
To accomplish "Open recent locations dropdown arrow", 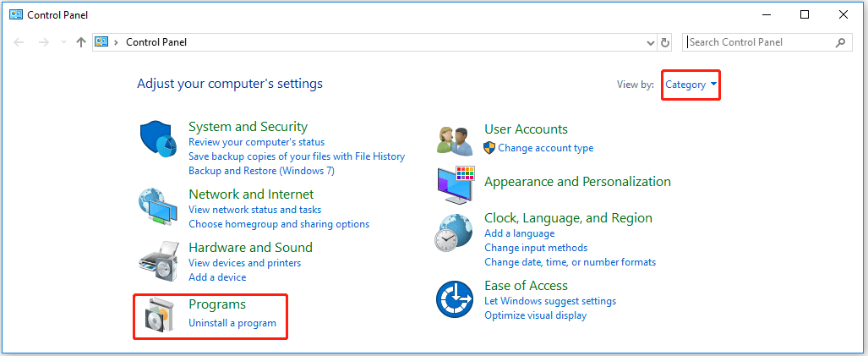I will (63, 42).
